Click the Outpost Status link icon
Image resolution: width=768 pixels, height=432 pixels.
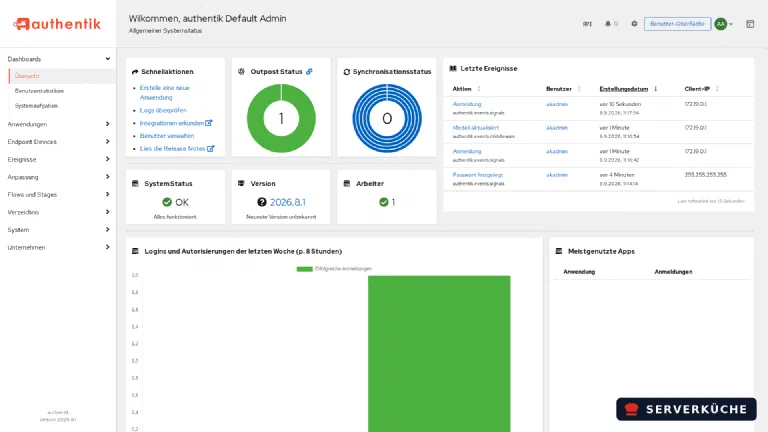(309, 72)
